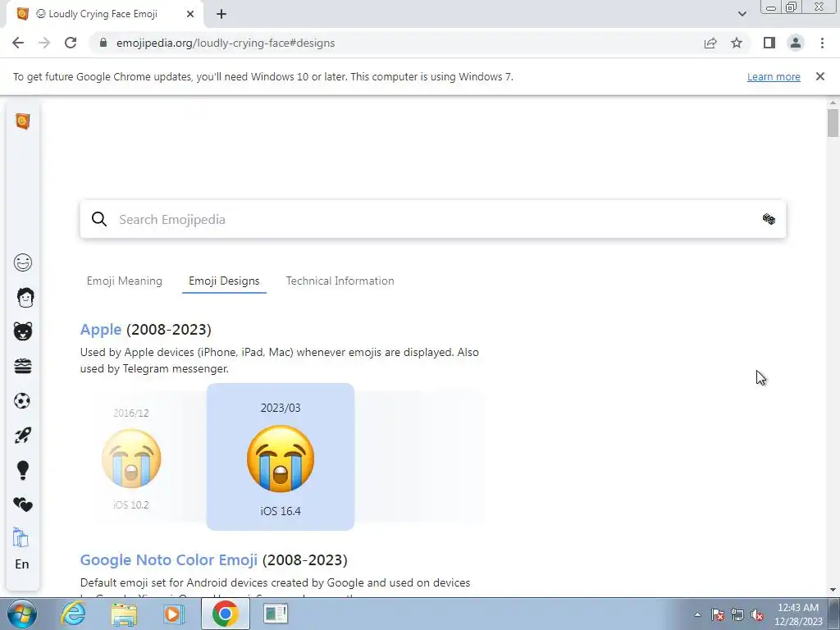Go back to the previous page
Viewport: 840px width, 630px height.
pos(18,43)
